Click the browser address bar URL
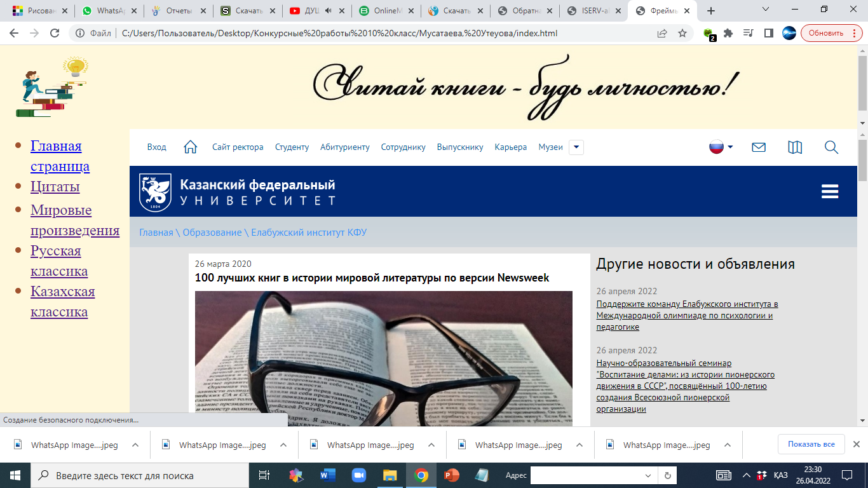Image resolution: width=868 pixels, height=488 pixels. (340, 33)
